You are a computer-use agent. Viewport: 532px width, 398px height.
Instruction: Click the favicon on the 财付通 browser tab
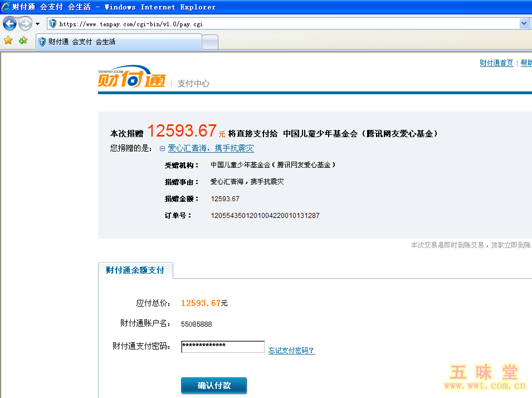click(x=42, y=42)
